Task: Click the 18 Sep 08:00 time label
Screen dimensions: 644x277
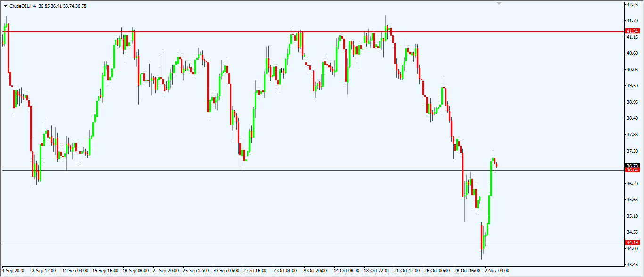Action: (135, 271)
